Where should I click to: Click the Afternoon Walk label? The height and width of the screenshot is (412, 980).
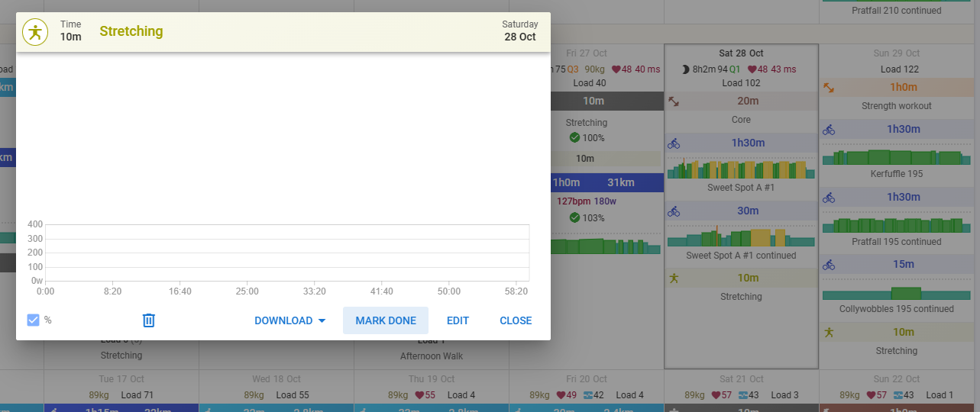[432, 356]
